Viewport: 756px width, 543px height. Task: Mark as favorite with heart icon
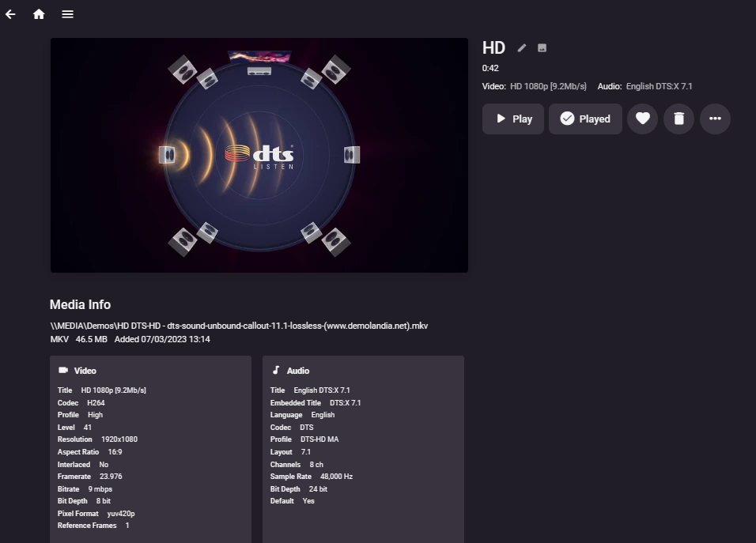[643, 119]
